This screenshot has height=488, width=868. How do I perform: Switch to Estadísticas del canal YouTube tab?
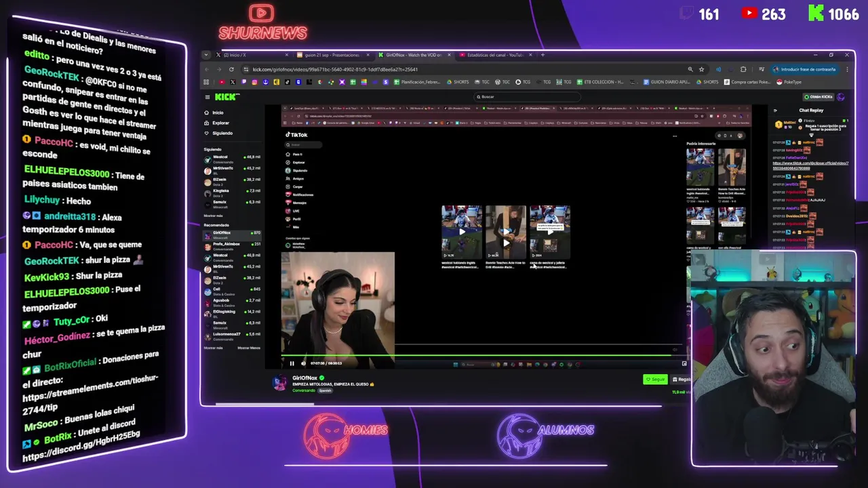(495, 55)
